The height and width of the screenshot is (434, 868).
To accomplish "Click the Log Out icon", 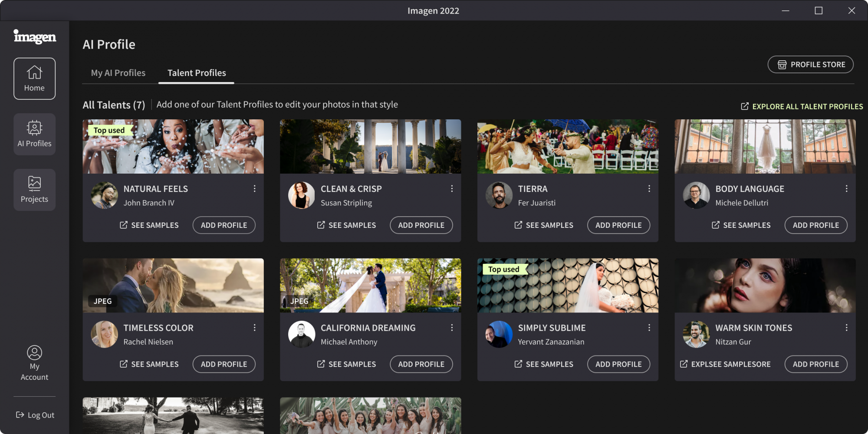I will tap(20, 414).
